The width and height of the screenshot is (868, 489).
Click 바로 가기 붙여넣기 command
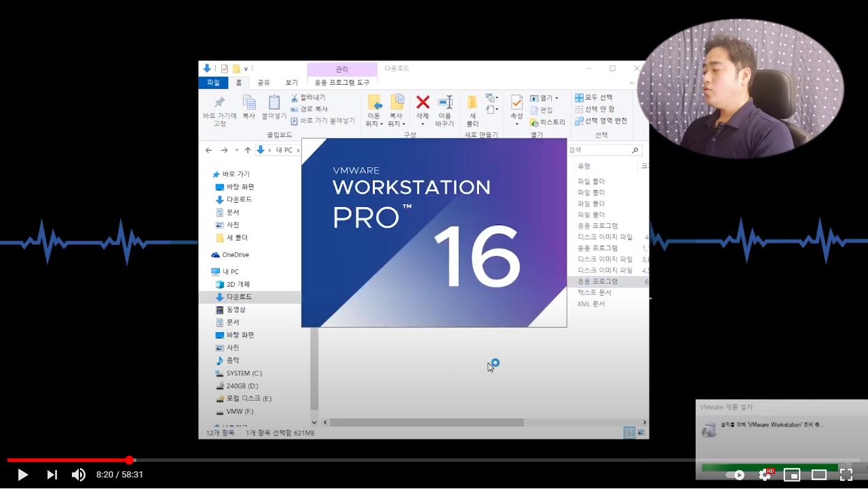click(322, 121)
